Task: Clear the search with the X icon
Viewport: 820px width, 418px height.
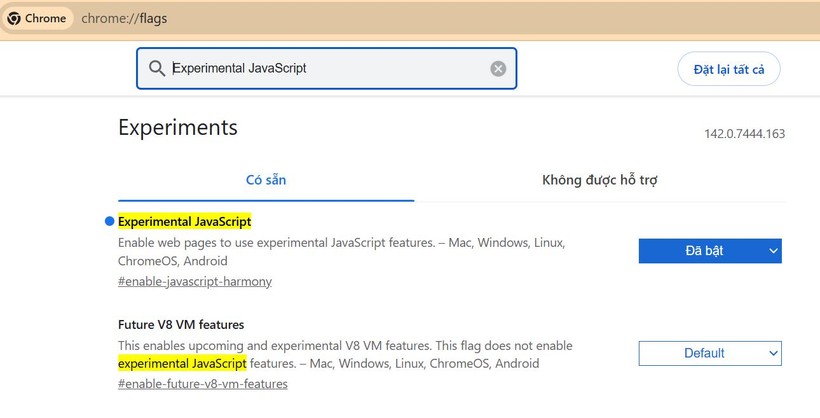Action: pyautogui.click(x=498, y=69)
